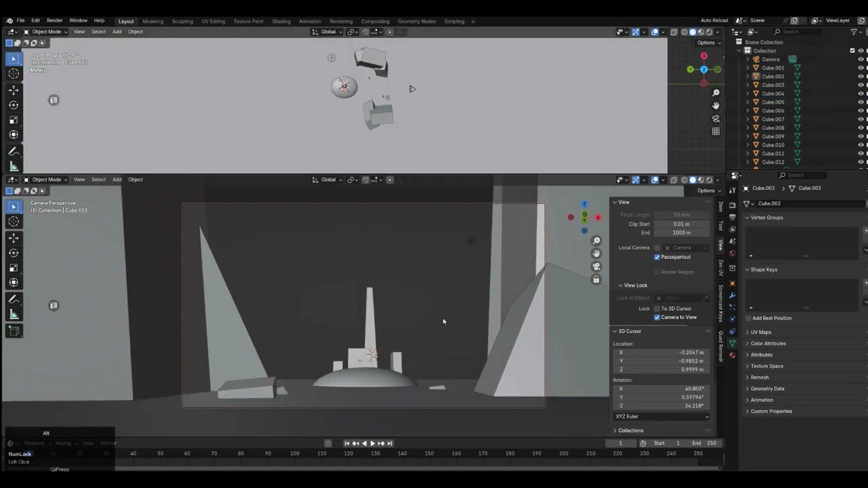Open the XYZ Euler rotation mode dropdown

coord(662,416)
